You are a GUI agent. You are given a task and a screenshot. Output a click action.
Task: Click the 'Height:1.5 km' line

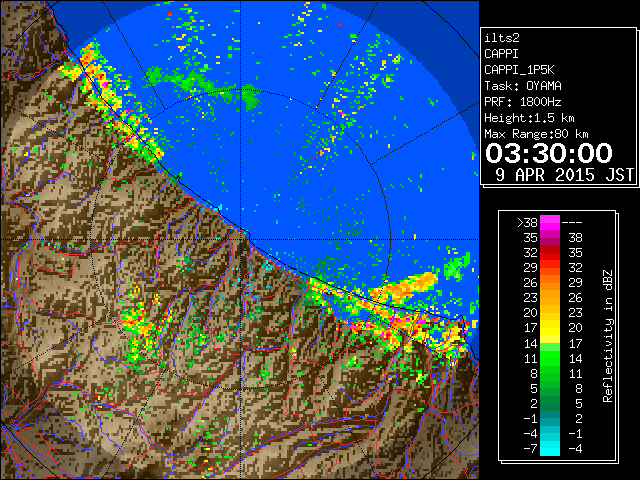pyautogui.click(x=529, y=118)
